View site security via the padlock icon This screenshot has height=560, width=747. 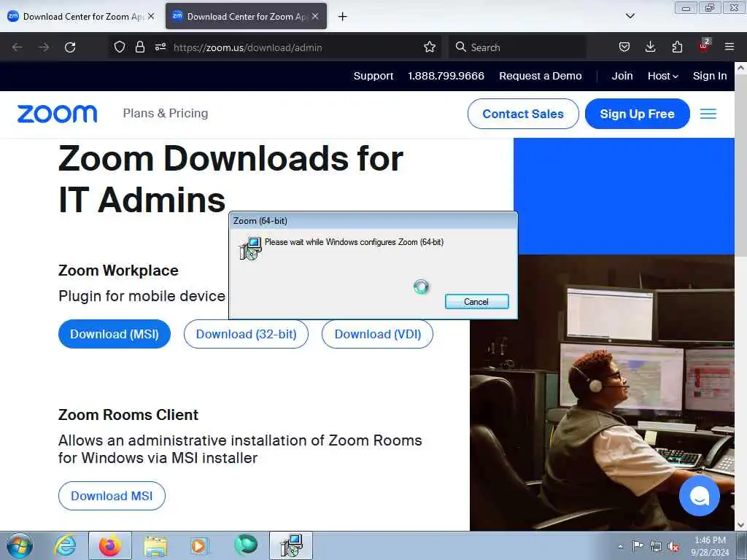(x=139, y=47)
